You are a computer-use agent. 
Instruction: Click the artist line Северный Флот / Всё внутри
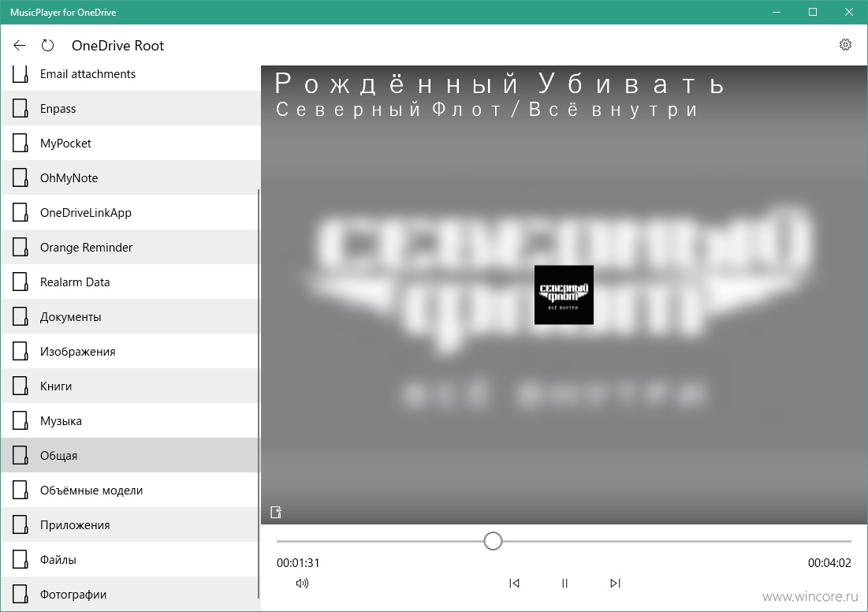pyautogui.click(x=486, y=109)
